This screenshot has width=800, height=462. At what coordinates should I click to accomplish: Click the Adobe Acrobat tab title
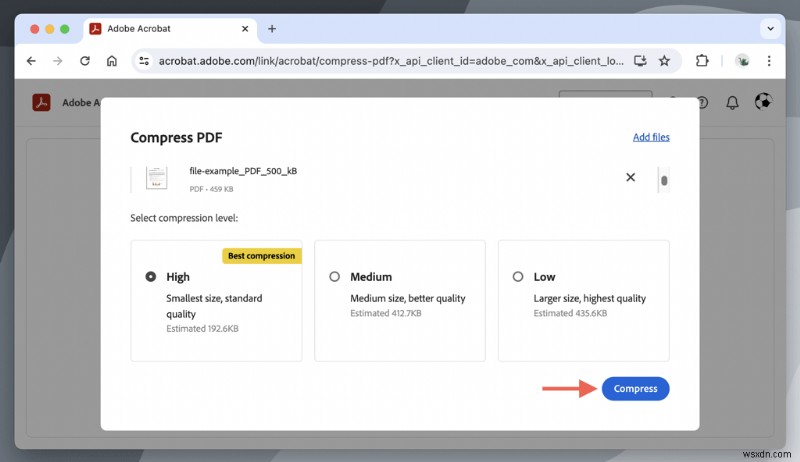click(x=139, y=29)
